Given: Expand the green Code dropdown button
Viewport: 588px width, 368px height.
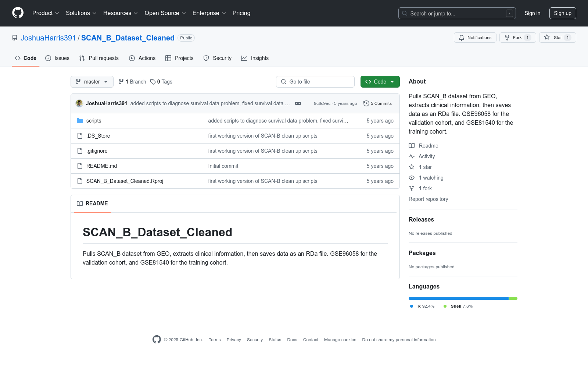Looking at the screenshot, I should [x=380, y=82].
